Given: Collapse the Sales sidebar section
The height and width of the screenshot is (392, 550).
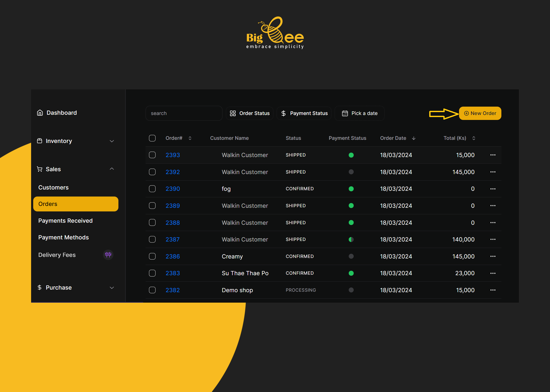Looking at the screenshot, I should (x=112, y=169).
